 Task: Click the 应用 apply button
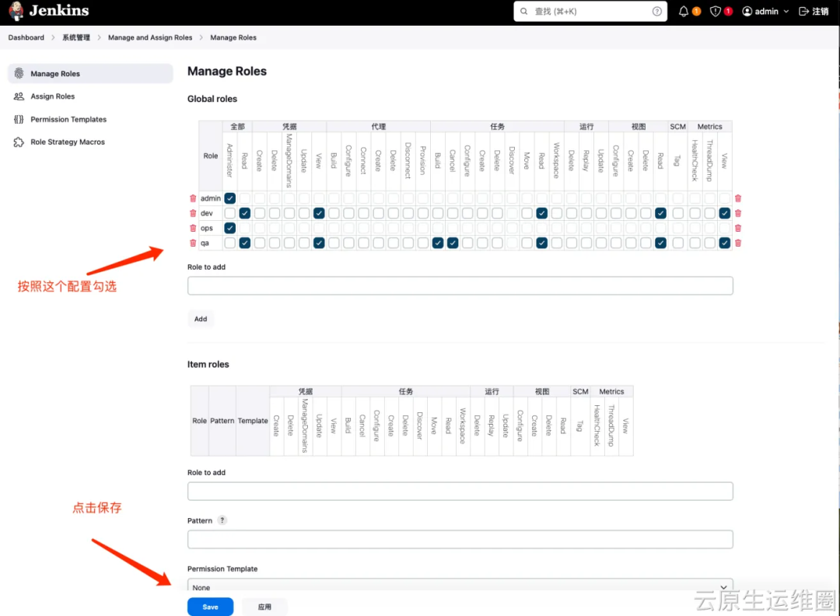coord(264,607)
